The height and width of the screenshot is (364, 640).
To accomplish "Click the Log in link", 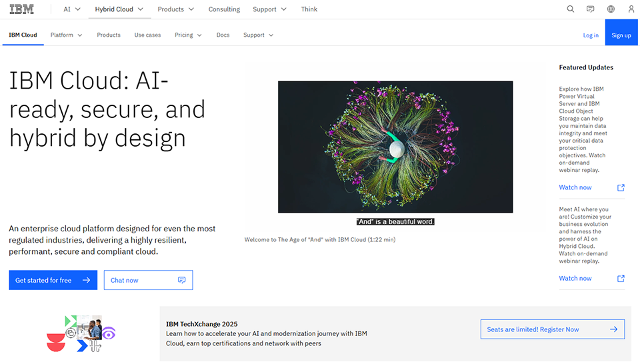I will click(x=591, y=35).
